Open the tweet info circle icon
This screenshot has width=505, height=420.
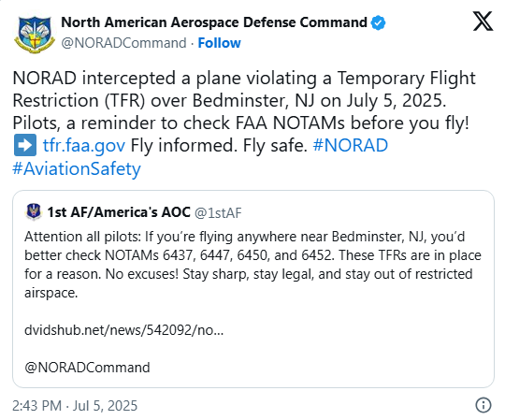483,405
